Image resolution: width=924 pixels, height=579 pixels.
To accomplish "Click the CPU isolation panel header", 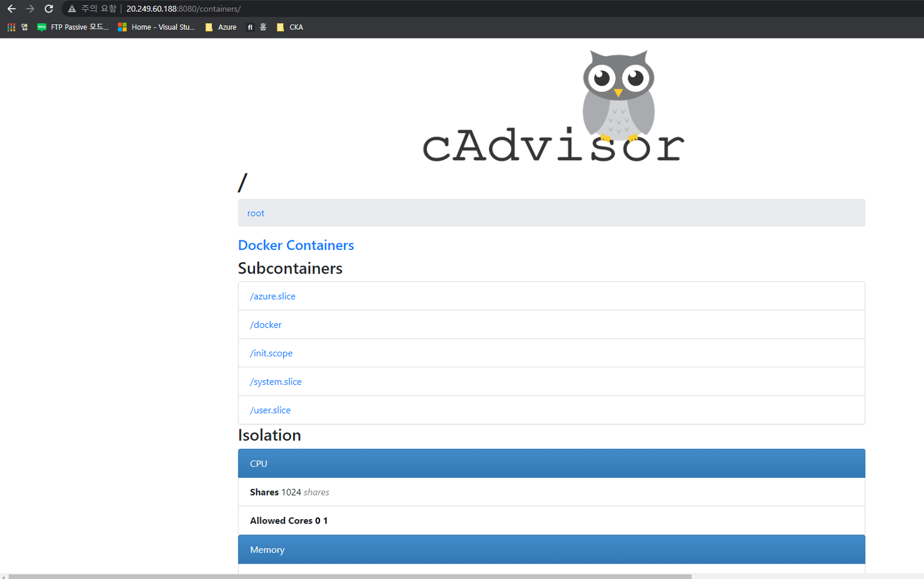I will 551,464.
